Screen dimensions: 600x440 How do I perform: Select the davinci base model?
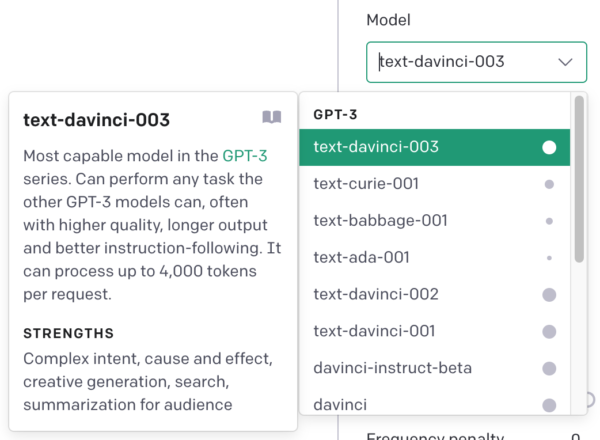coord(340,405)
